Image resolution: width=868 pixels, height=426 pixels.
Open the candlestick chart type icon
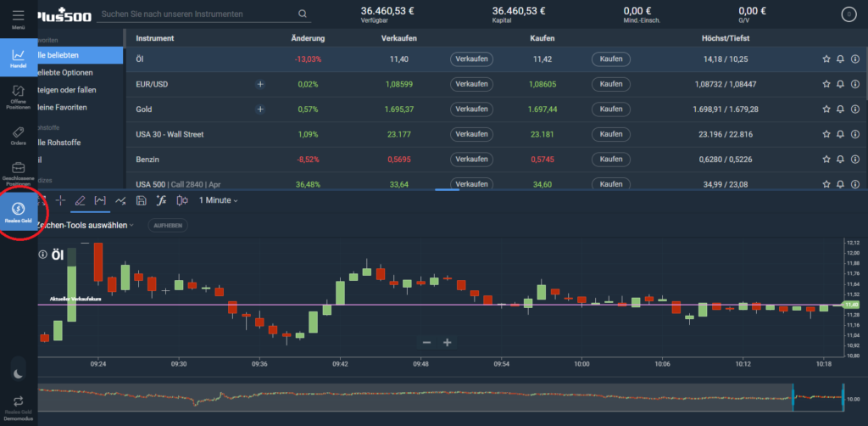[x=182, y=200]
